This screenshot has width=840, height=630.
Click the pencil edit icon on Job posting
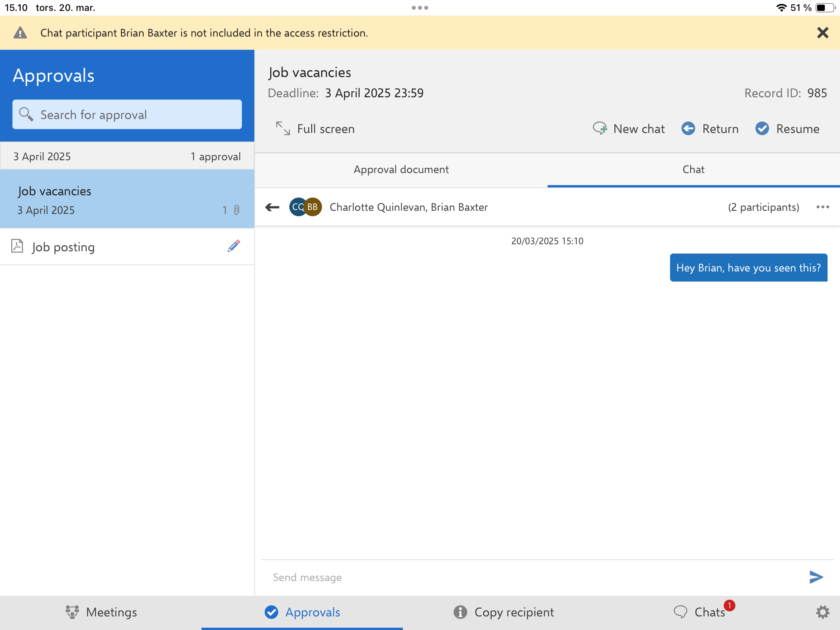pyautogui.click(x=233, y=247)
